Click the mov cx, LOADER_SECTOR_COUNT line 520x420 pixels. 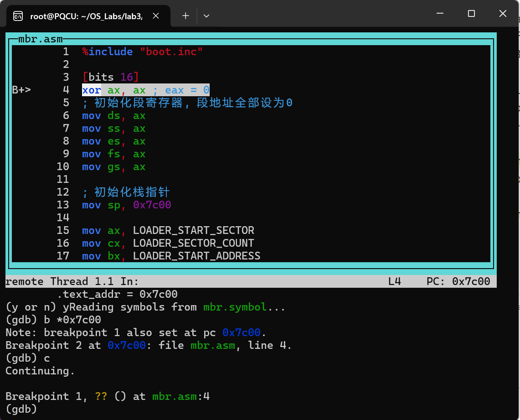pyautogui.click(x=168, y=243)
